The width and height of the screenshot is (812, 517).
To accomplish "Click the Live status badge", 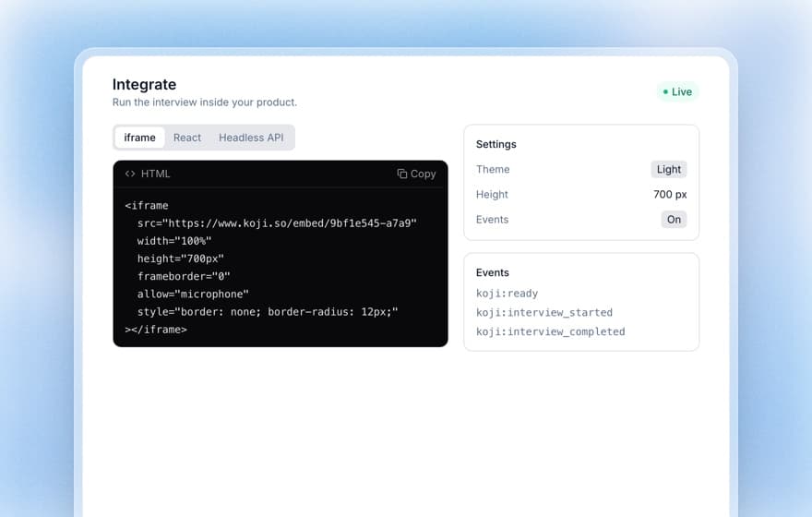I will click(678, 91).
